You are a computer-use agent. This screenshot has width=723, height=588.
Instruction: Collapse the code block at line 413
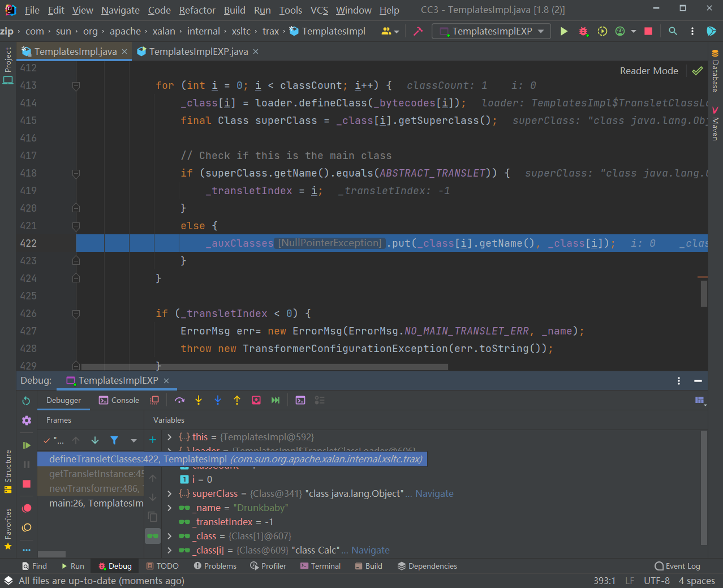coord(75,86)
